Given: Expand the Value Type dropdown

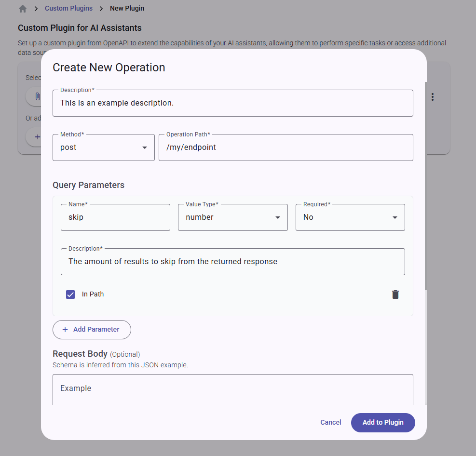Looking at the screenshot, I should tap(233, 217).
